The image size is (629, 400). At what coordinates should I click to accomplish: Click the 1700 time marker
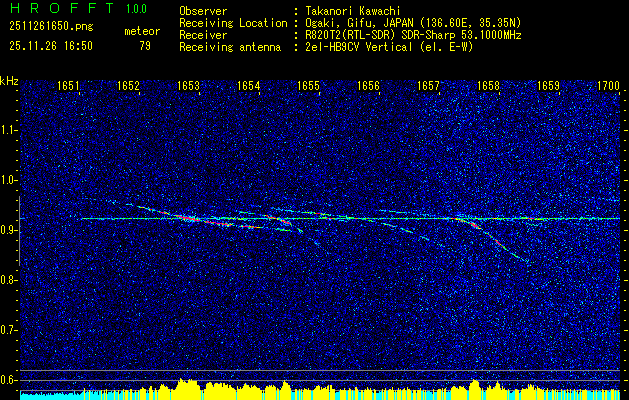609,86
